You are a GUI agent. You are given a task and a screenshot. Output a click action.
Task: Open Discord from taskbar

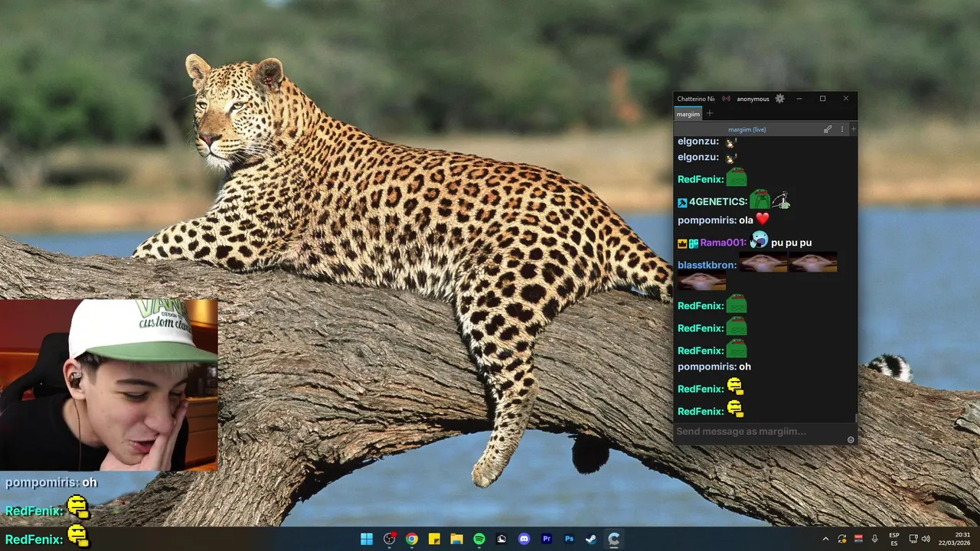click(524, 539)
